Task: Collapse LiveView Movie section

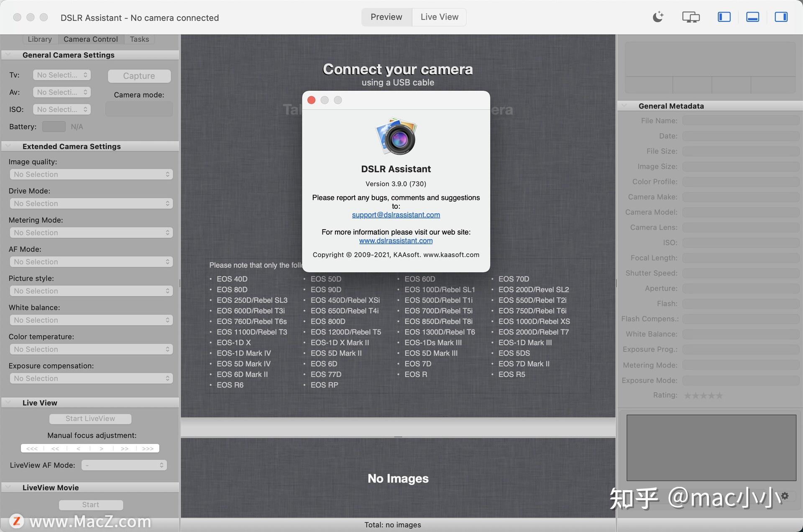Action: click(8, 487)
